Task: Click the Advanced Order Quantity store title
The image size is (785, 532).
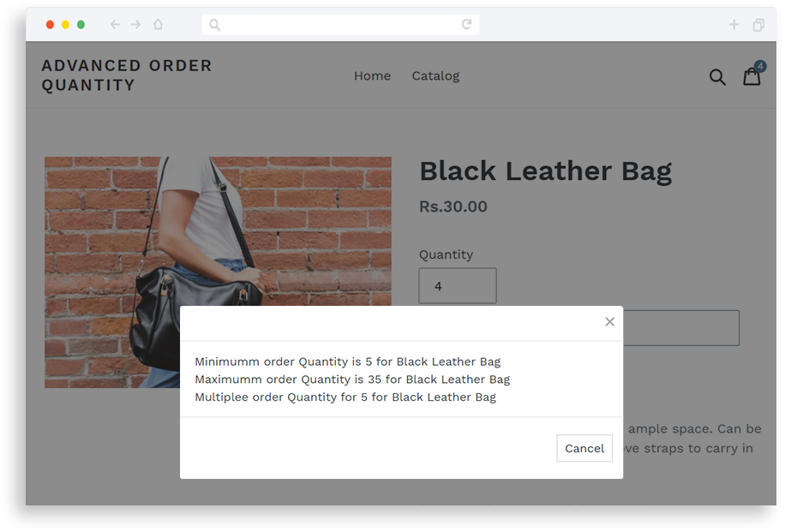Action: point(127,75)
